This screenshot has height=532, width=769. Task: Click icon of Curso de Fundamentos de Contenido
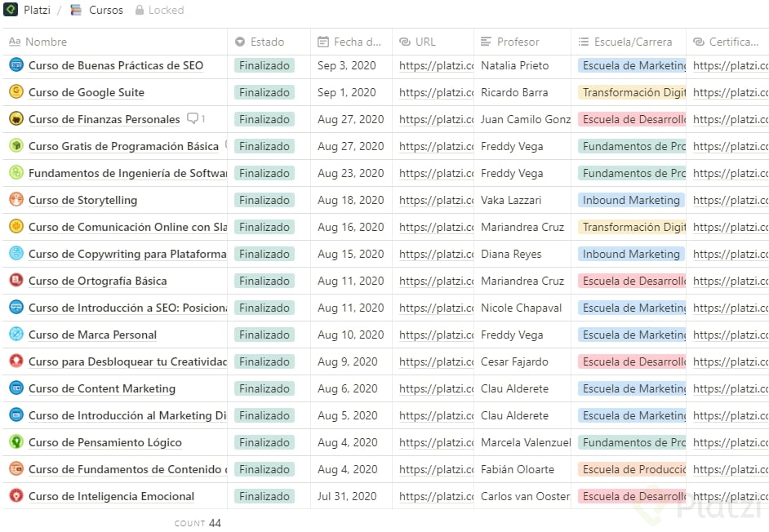tap(16, 469)
